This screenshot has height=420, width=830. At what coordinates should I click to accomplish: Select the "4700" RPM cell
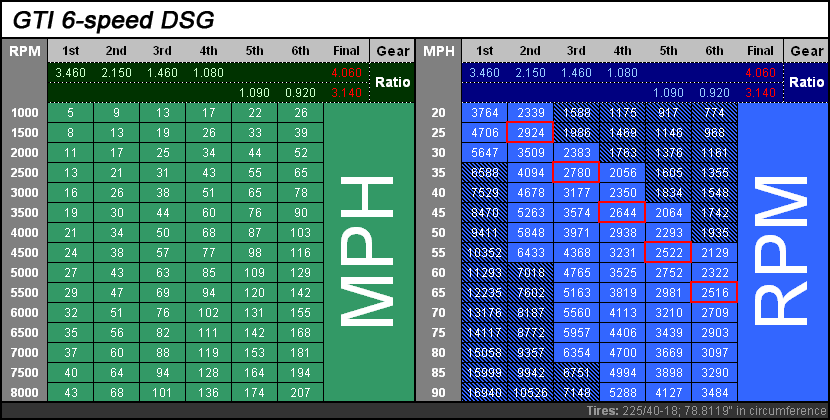point(622,353)
